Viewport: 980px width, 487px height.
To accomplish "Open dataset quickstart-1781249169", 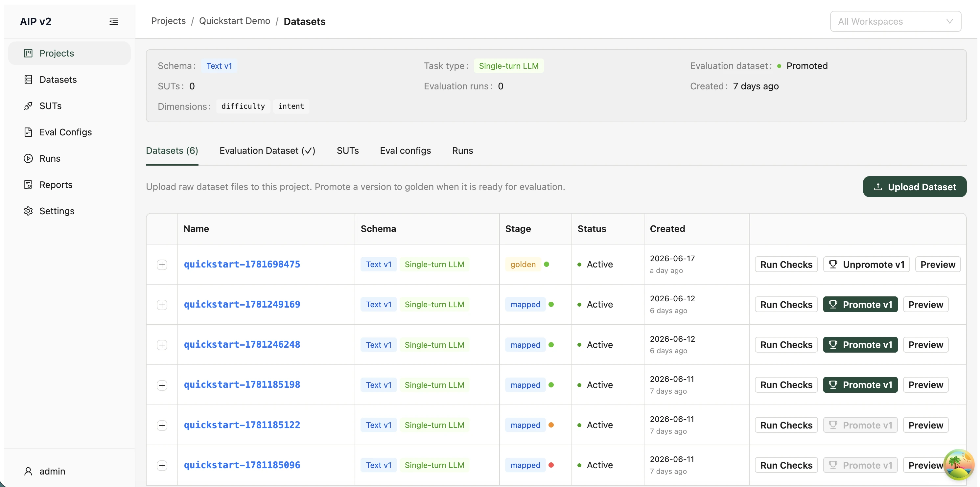I will [x=242, y=304].
